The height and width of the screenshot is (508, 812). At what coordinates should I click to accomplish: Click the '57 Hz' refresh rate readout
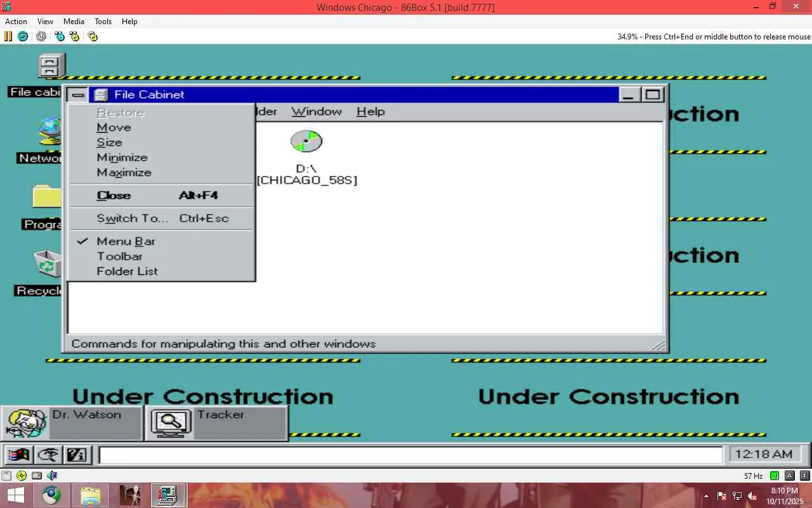[x=753, y=476]
